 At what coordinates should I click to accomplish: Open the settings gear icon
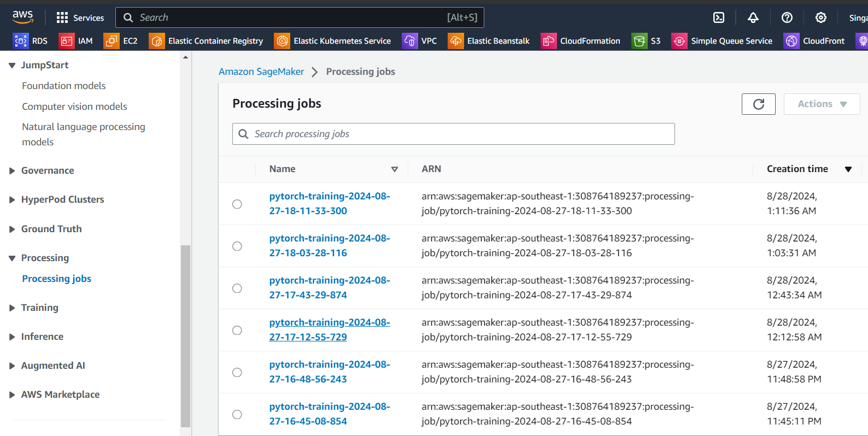coord(821,17)
